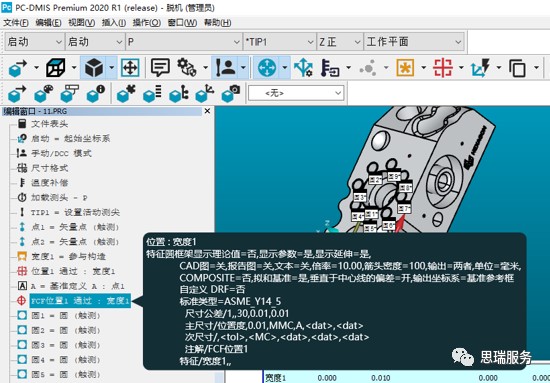Click the red dimension grid icon

coord(443,67)
